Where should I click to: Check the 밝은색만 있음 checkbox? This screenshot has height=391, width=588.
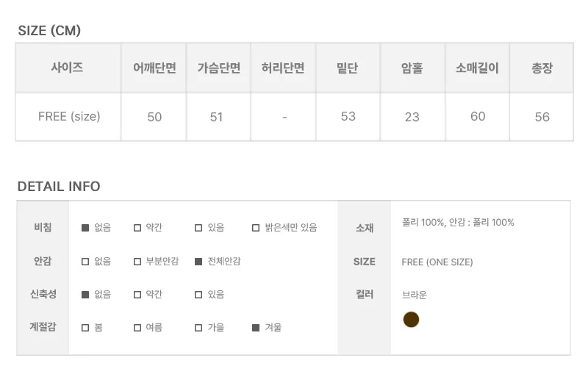pos(256,228)
